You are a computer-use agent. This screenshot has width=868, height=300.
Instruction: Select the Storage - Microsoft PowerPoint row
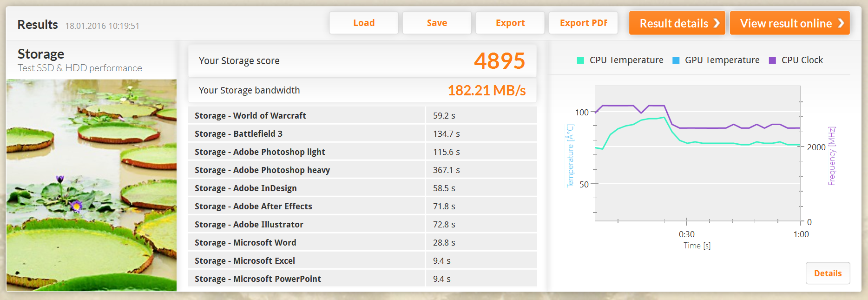pyautogui.click(x=362, y=279)
